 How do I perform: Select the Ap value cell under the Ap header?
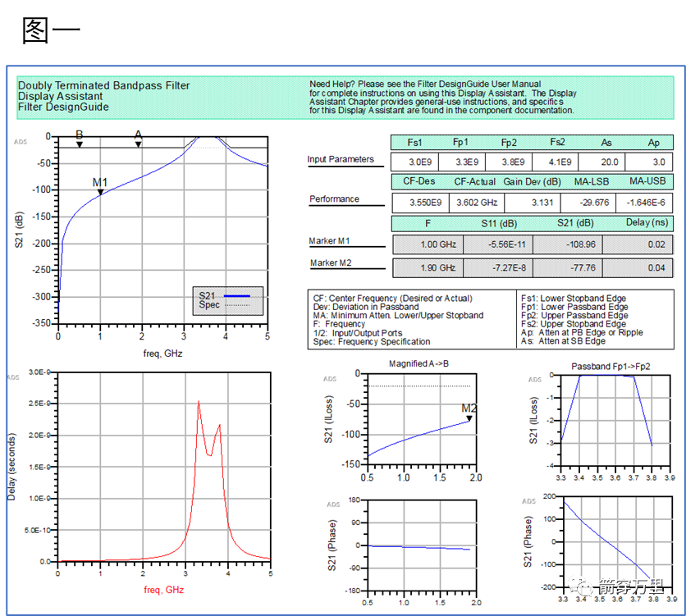click(x=649, y=162)
